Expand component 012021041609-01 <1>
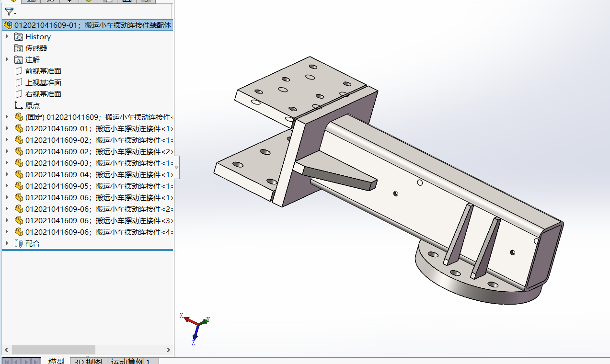 click(x=7, y=129)
